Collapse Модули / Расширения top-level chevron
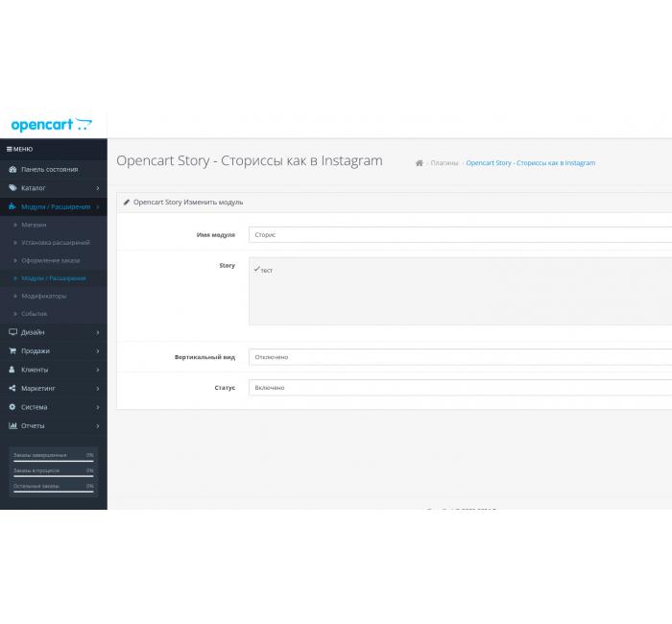 [x=98, y=207]
